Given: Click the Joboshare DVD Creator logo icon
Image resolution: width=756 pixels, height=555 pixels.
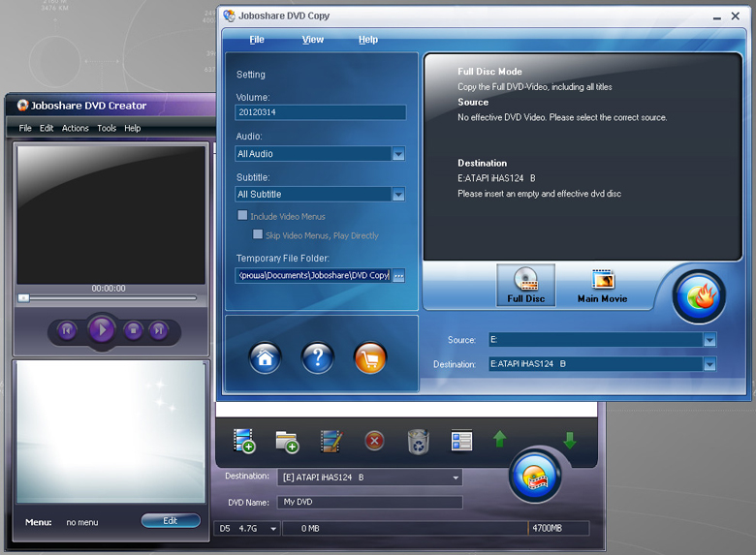Looking at the screenshot, I should [22, 105].
